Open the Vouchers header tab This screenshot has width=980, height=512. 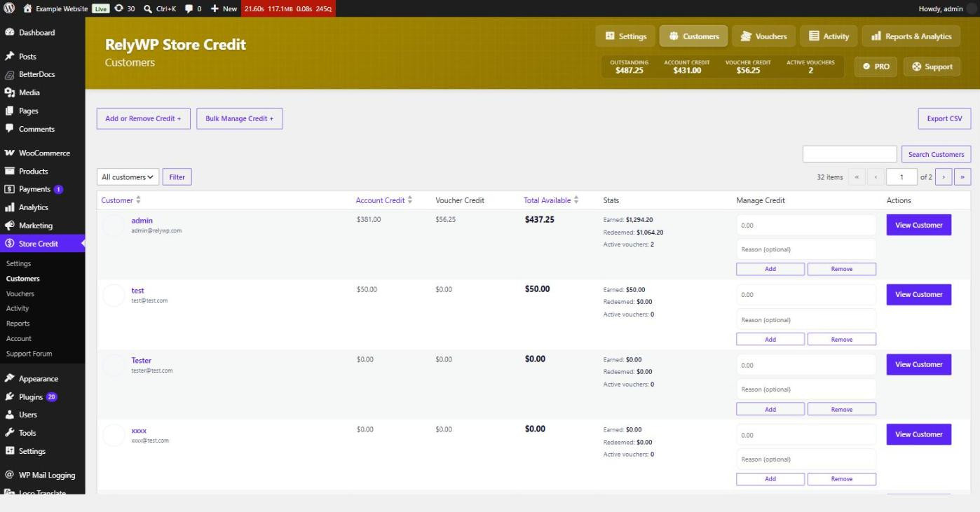click(764, 36)
